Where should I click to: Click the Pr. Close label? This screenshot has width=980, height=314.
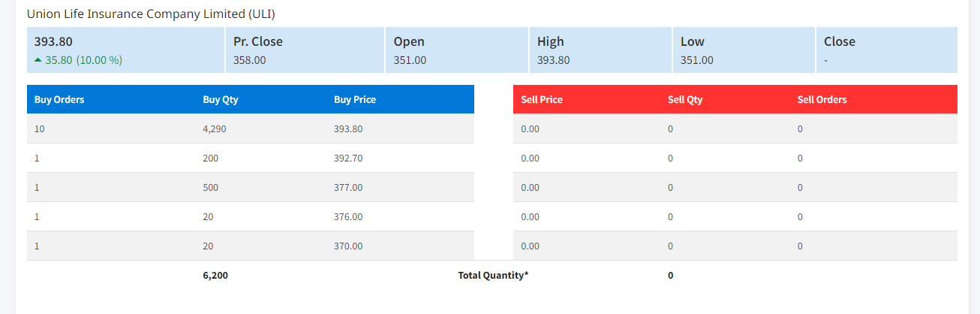click(x=257, y=41)
